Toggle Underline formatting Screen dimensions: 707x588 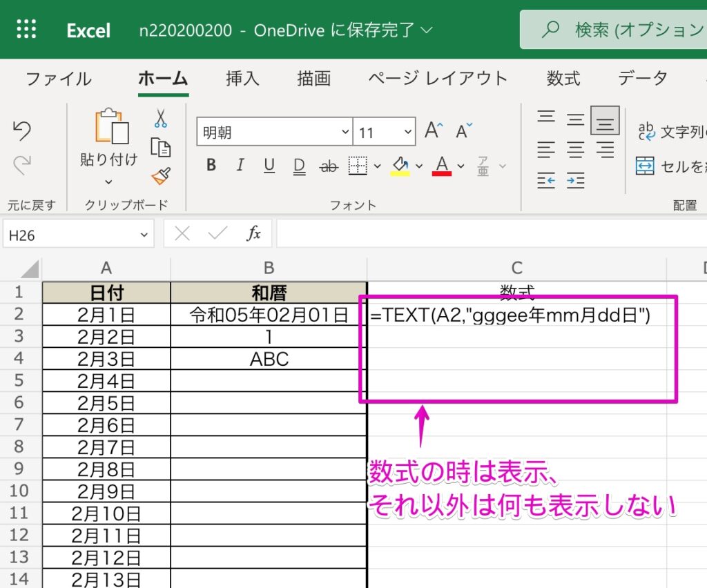[x=269, y=166]
